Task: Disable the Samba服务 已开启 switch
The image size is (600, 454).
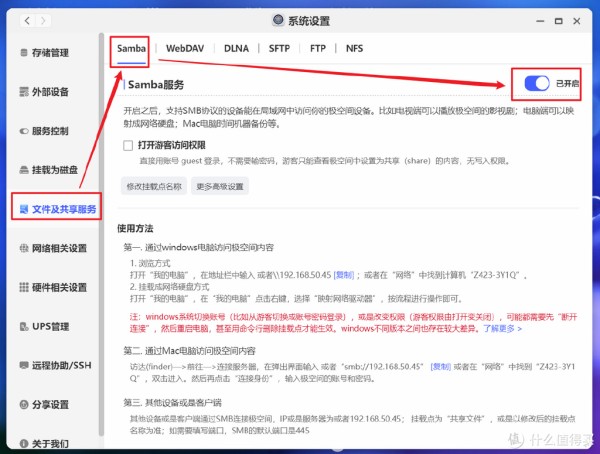Action: click(x=536, y=84)
